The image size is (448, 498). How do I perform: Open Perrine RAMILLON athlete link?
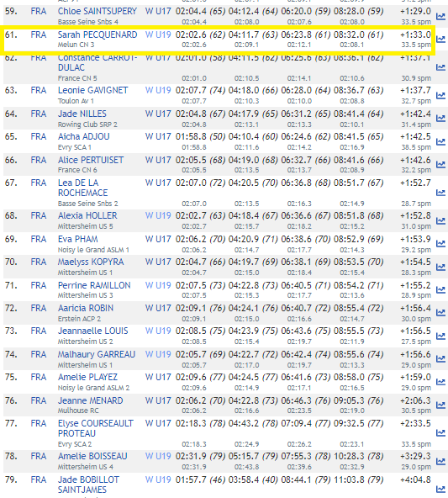click(x=94, y=285)
